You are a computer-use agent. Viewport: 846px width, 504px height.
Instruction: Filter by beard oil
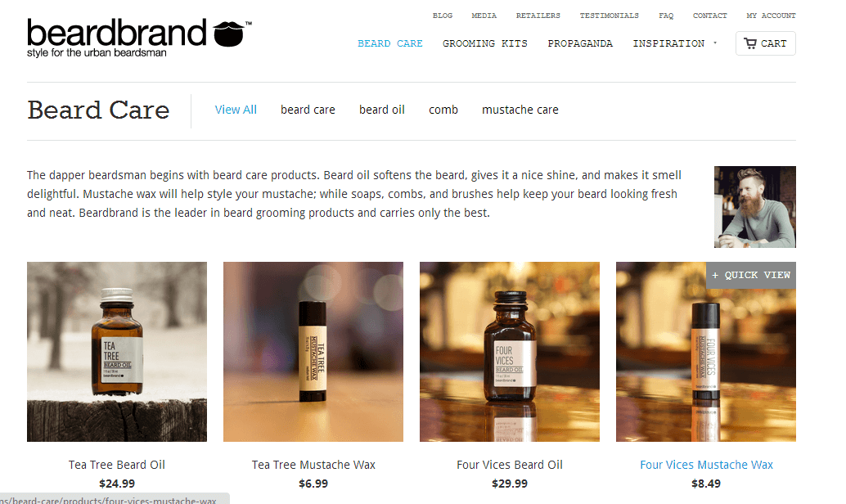[382, 110]
